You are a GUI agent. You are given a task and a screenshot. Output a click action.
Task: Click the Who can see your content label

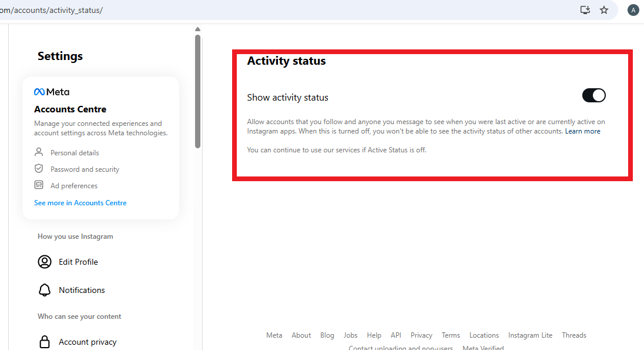79,316
